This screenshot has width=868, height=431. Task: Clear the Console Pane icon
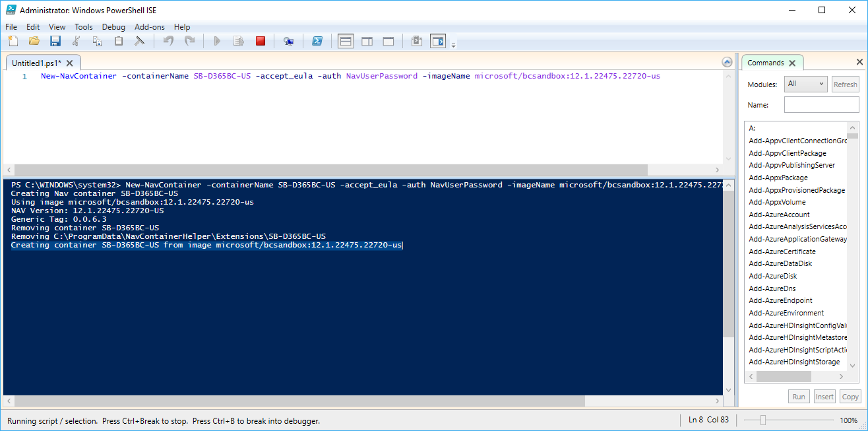(139, 40)
